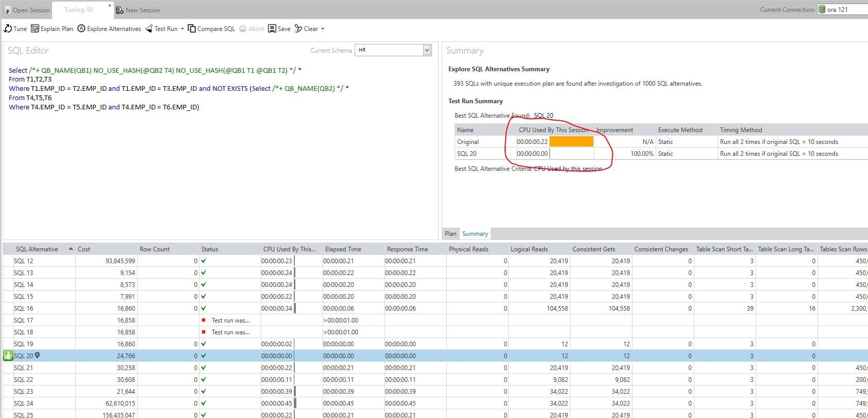Launch Explore Alternatives from toolbar
The width and height of the screenshot is (868, 418).
tap(81, 29)
